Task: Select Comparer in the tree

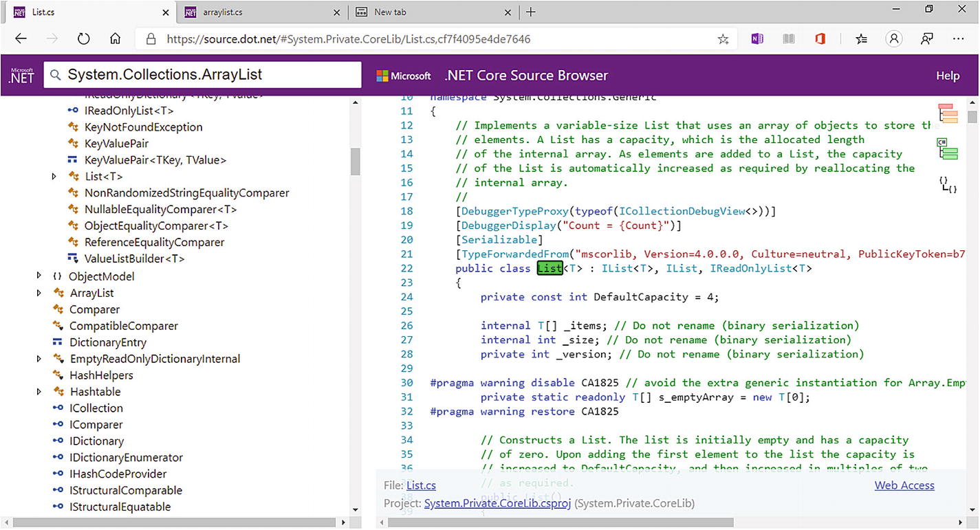Action: point(94,309)
